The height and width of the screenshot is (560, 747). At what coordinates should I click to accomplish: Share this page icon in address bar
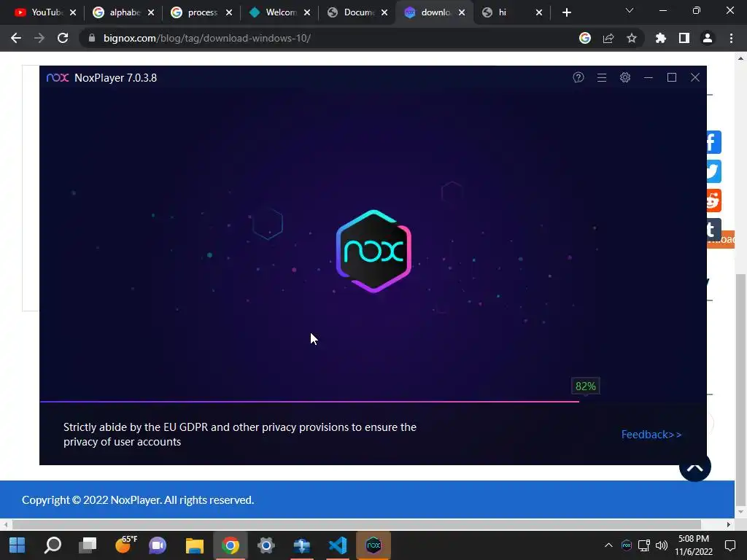(608, 38)
